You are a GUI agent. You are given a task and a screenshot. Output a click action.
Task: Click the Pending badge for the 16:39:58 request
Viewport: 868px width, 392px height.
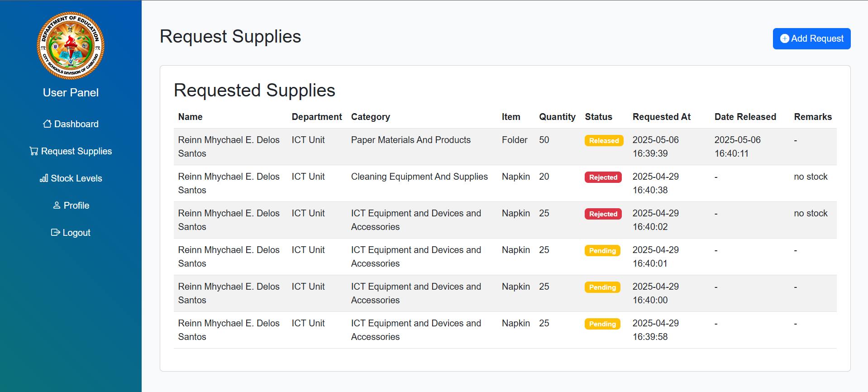tap(602, 324)
